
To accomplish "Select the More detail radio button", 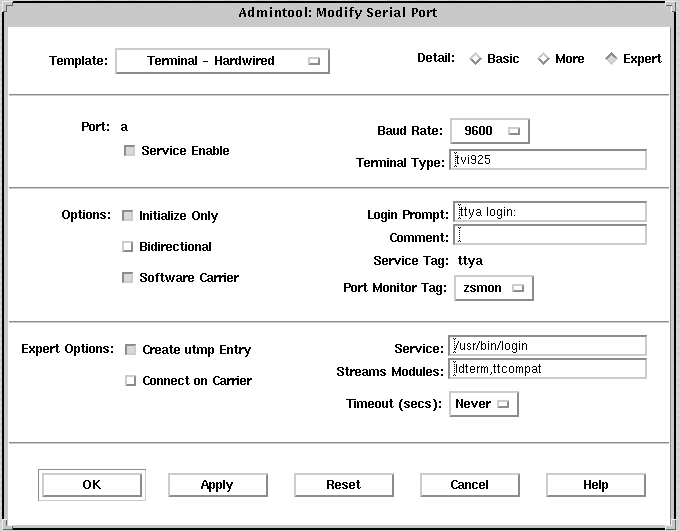I will tap(543, 59).
